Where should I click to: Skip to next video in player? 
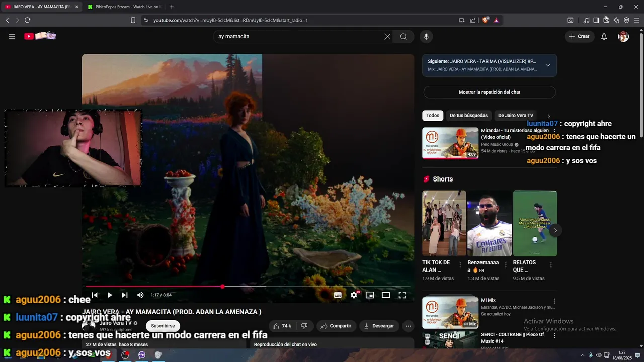click(125, 295)
